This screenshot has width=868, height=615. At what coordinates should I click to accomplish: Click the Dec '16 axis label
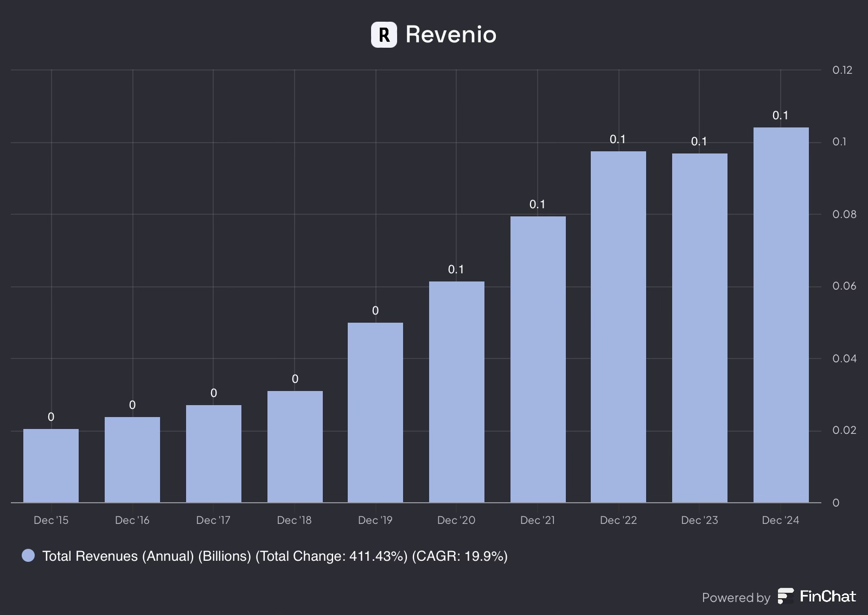(132, 520)
